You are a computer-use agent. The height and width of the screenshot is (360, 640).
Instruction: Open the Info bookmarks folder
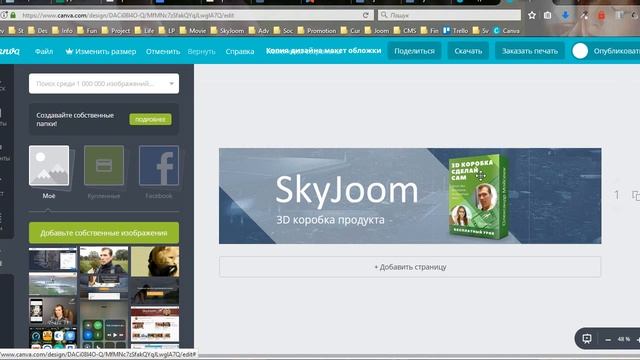(x=62, y=31)
